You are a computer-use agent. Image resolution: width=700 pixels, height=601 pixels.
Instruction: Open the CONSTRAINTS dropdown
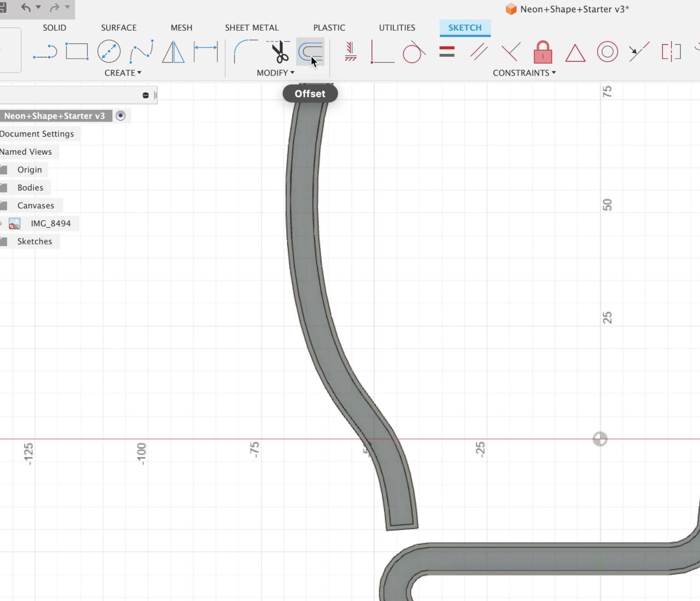(x=523, y=73)
